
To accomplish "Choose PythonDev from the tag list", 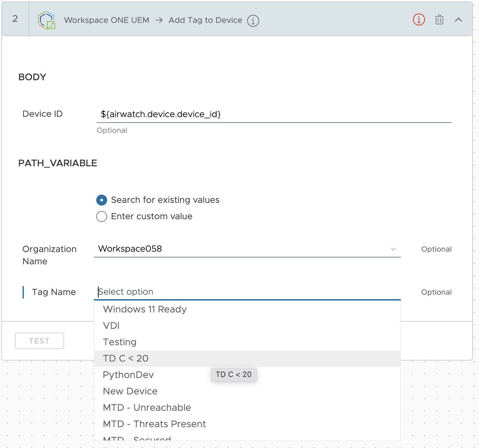I will (x=128, y=375).
